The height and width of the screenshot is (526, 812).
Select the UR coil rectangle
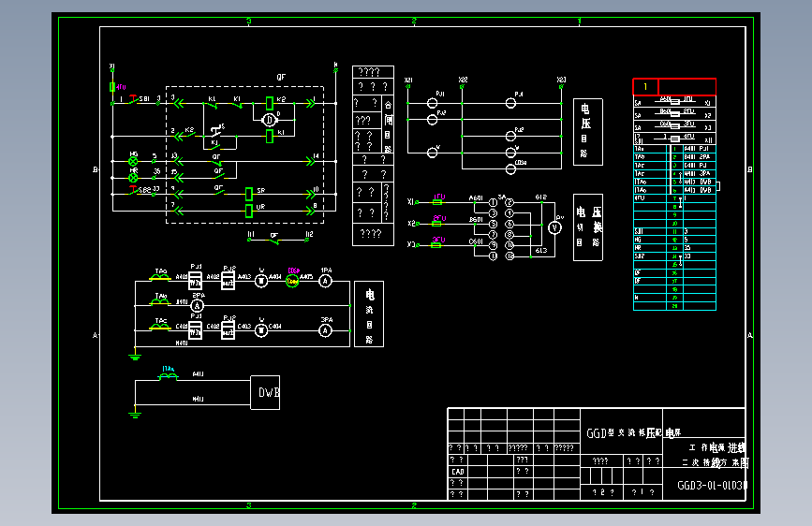(x=249, y=211)
